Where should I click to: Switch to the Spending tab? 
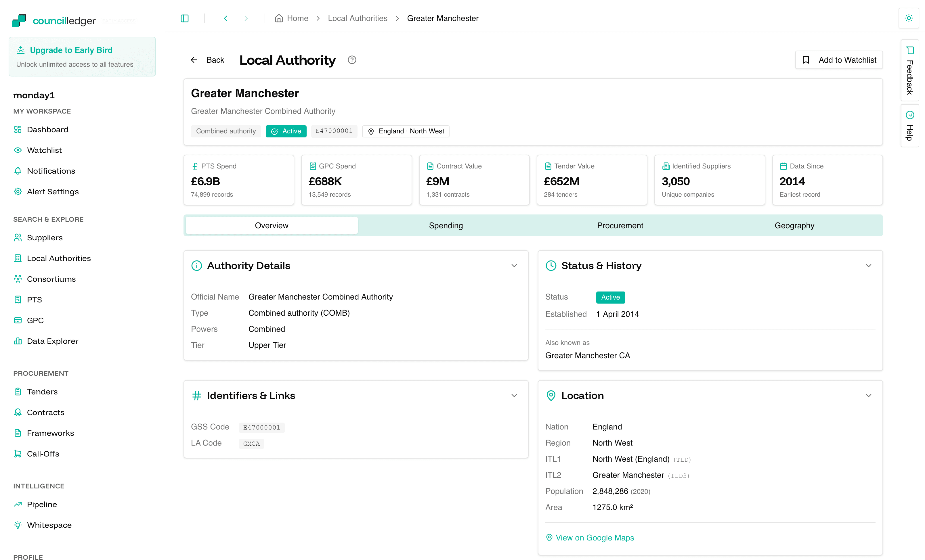[x=446, y=226]
